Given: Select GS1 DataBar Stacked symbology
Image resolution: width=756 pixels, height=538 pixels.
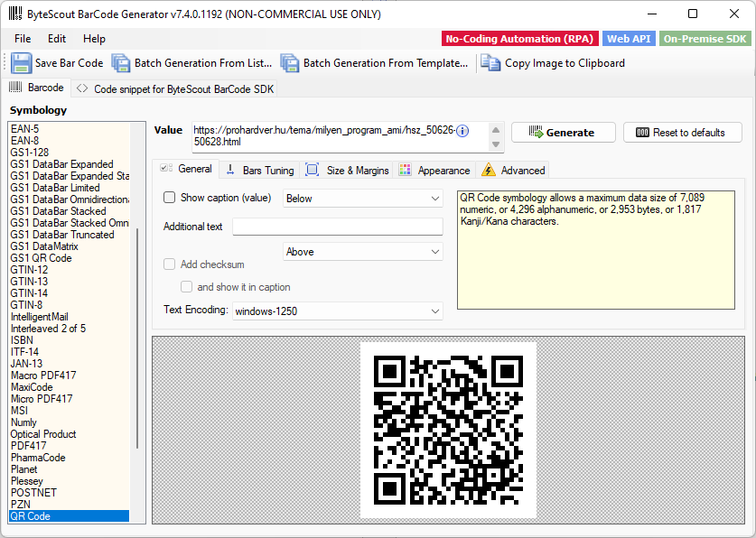Looking at the screenshot, I should click(69, 211).
